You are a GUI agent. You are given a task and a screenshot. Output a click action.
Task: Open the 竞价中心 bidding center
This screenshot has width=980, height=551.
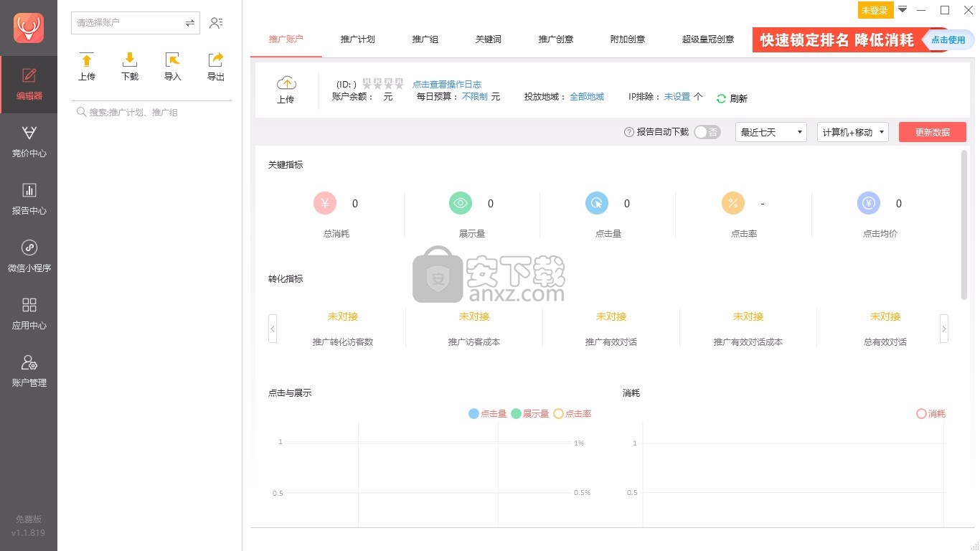click(x=29, y=142)
